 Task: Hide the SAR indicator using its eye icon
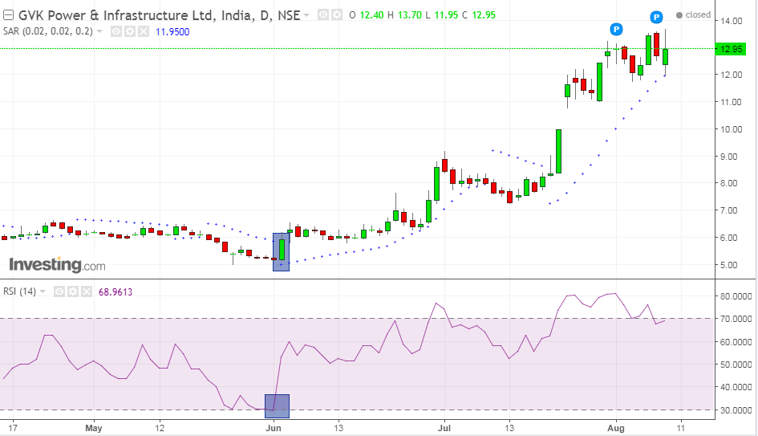coord(116,32)
